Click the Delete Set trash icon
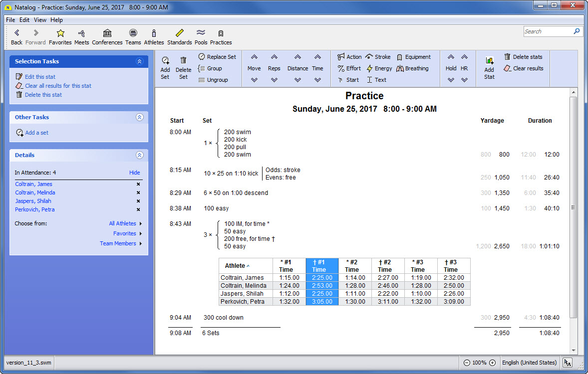The width and height of the screenshot is (588, 374). pyautogui.click(x=183, y=61)
